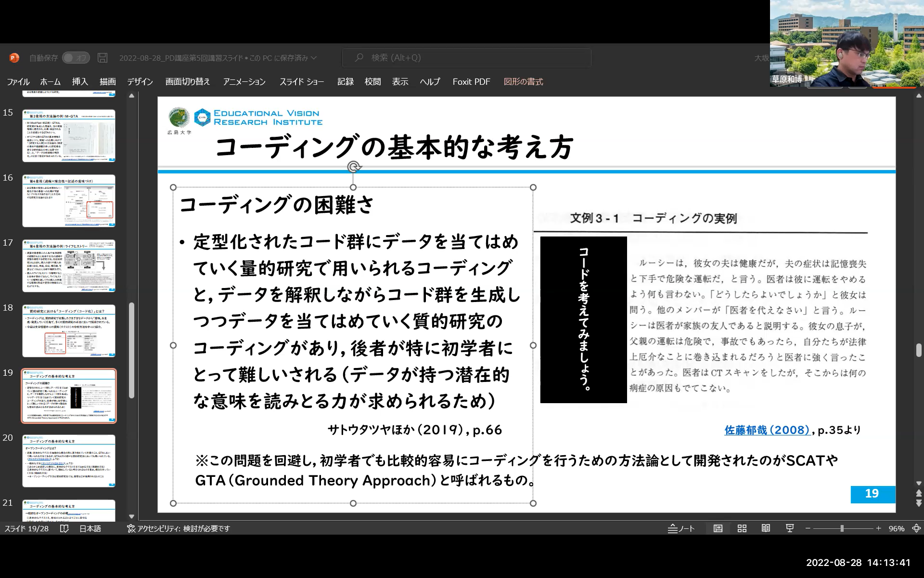Select slide 20 thumbnail
The height and width of the screenshot is (578, 924).
(x=69, y=461)
